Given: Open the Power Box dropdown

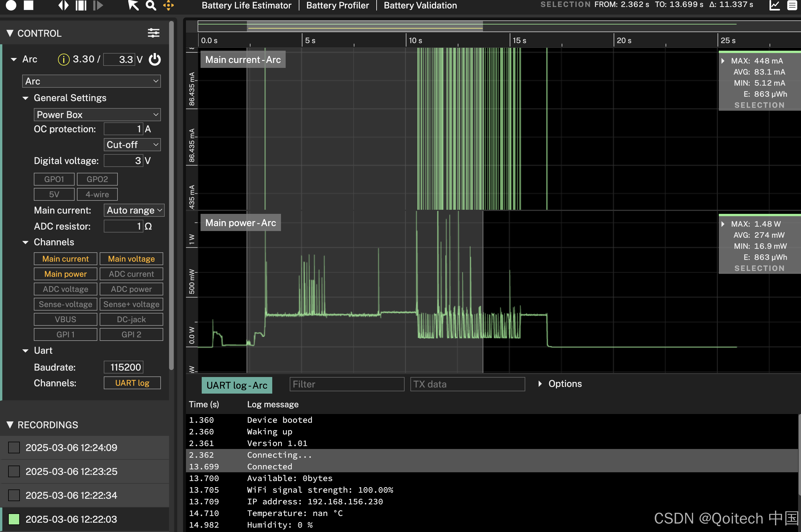Looking at the screenshot, I should point(97,115).
